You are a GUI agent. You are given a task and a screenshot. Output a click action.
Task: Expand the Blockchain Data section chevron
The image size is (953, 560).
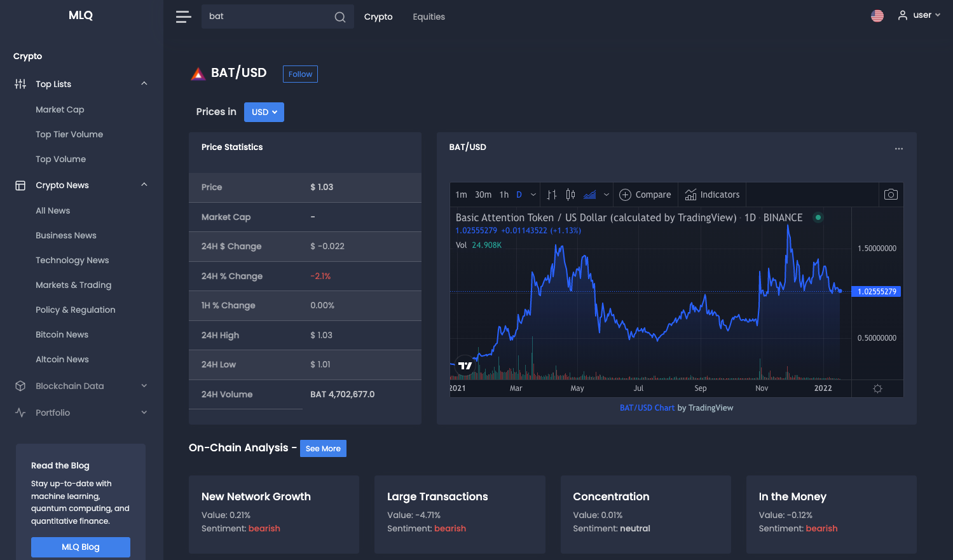tap(144, 386)
